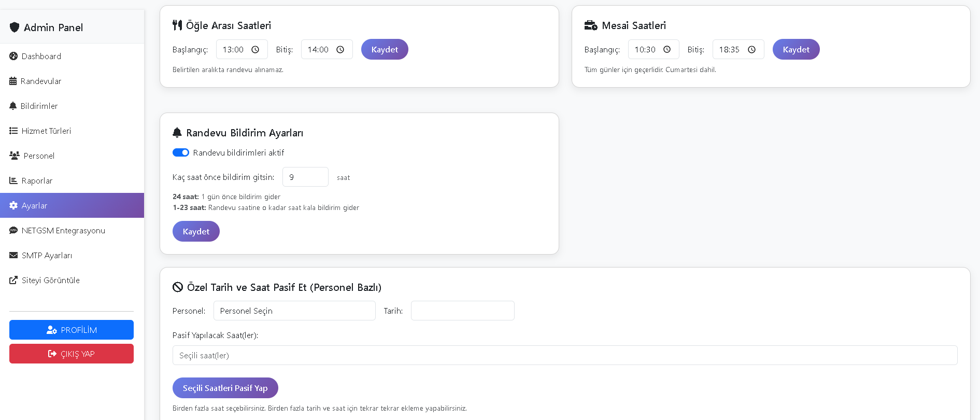Open the Seçili saat(ler) multi-select field
This screenshot has height=420, width=980.
coord(564,355)
